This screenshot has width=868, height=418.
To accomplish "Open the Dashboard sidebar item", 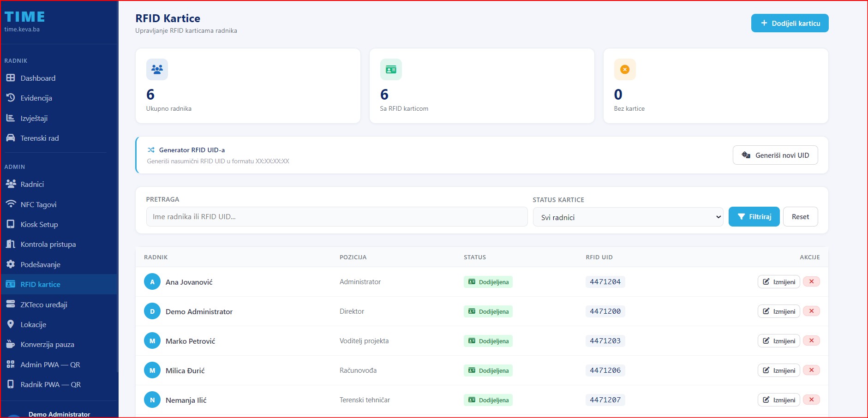I will (59, 78).
